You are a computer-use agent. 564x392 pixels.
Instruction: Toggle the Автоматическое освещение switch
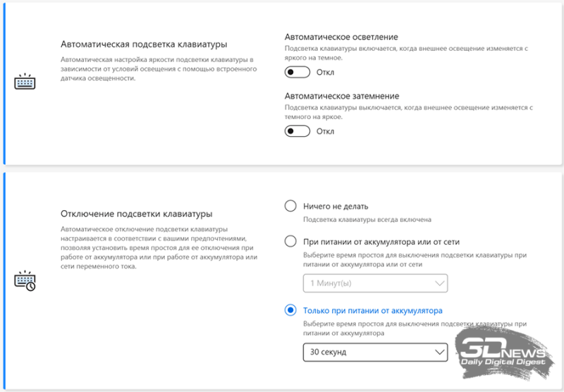(x=298, y=72)
